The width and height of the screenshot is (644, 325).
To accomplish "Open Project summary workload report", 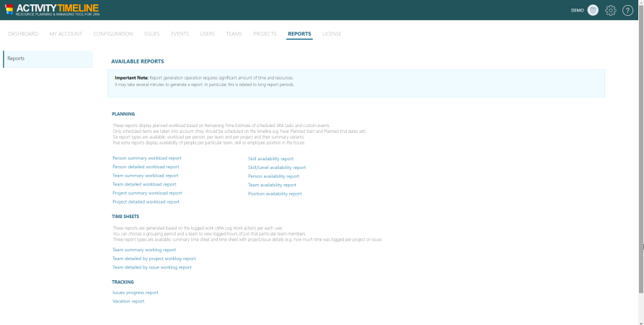I will pyautogui.click(x=147, y=193).
